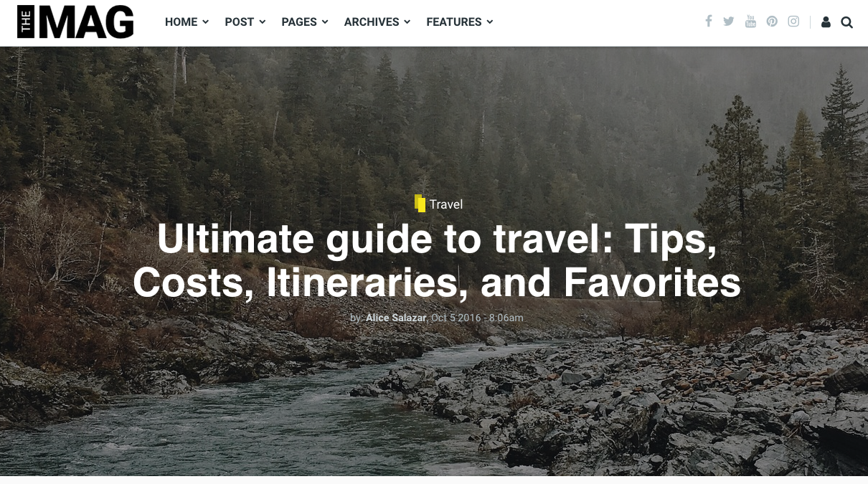Viewport: 868px width, 484px height.
Task: Expand the ARCHIVES dropdown arrow
Action: tap(407, 22)
